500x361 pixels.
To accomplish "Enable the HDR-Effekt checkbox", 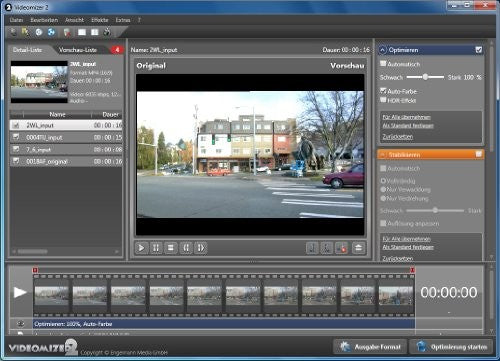I will point(383,100).
